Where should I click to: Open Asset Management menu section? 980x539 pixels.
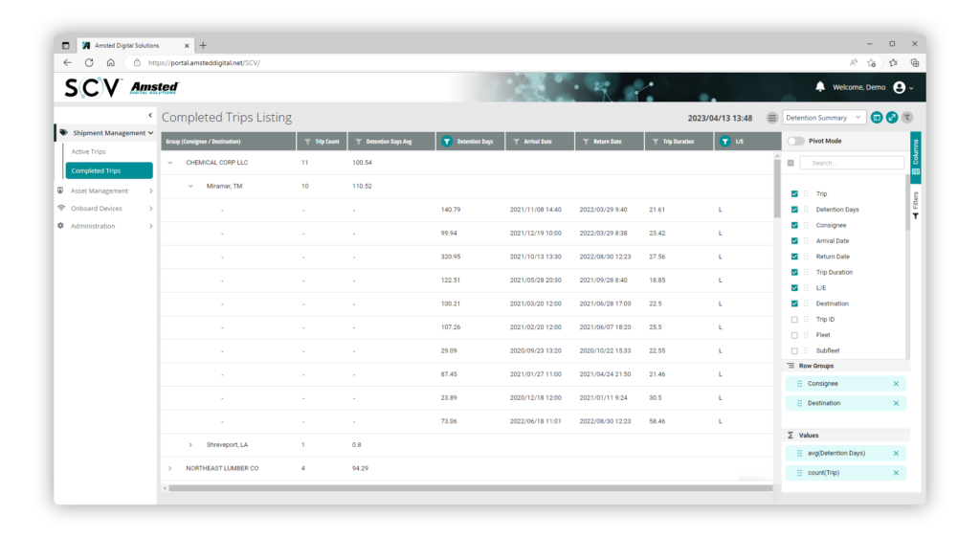pos(100,191)
